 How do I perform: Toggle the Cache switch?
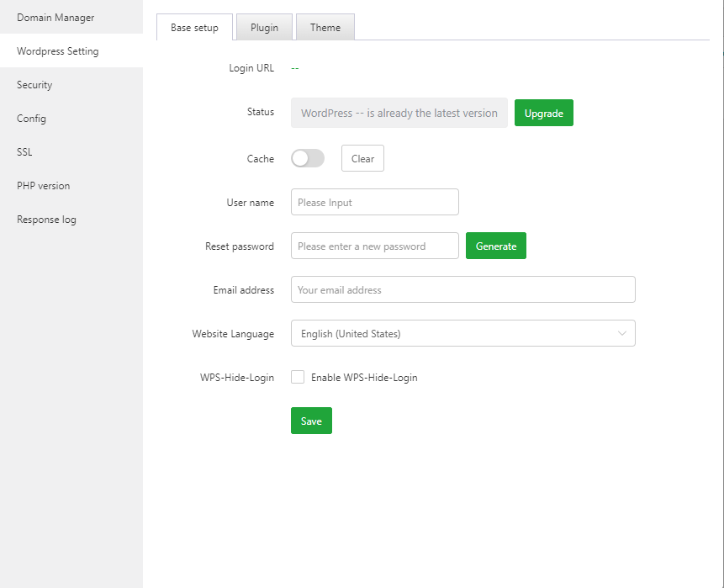pyautogui.click(x=307, y=158)
